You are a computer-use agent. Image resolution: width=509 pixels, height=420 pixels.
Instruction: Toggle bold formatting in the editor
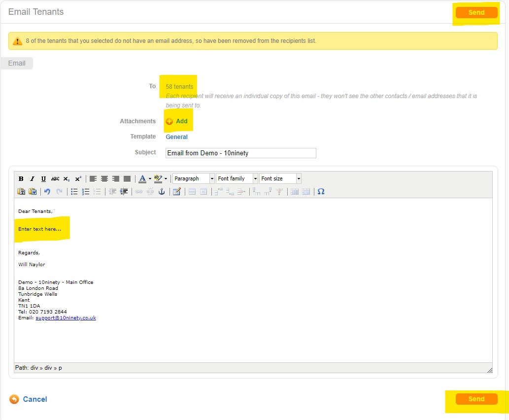[21, 178]
